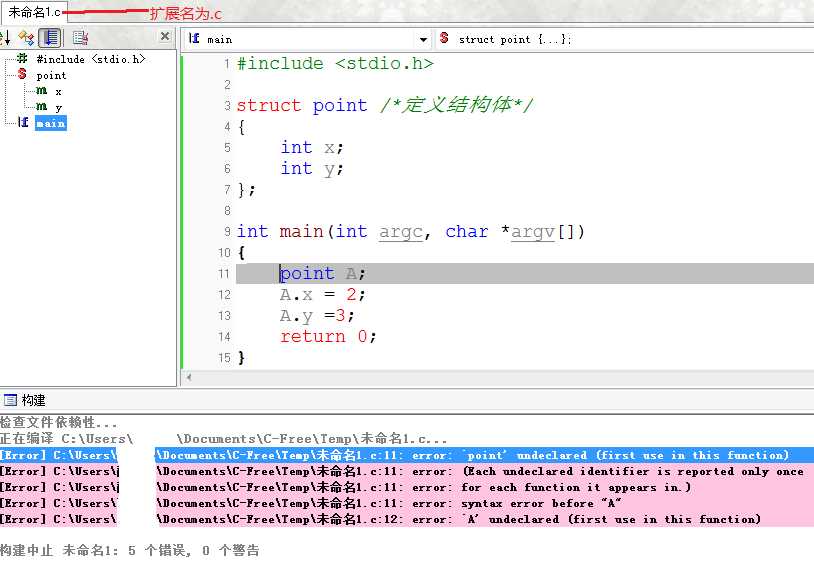814x565 pixels.
Task: Select member x in the outline tree
Action: 58,92
